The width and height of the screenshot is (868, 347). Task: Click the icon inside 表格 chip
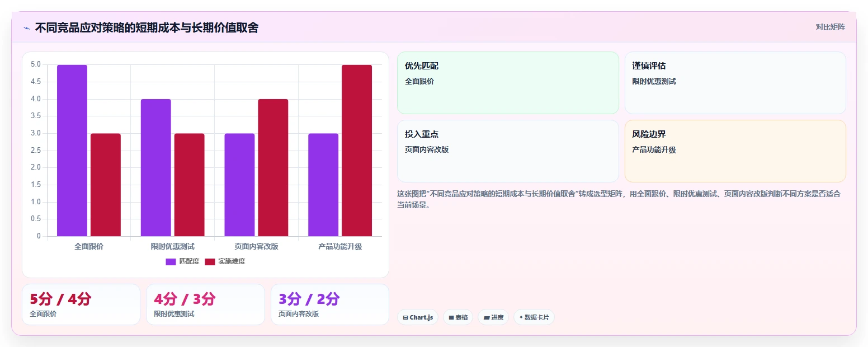(451, 317)
